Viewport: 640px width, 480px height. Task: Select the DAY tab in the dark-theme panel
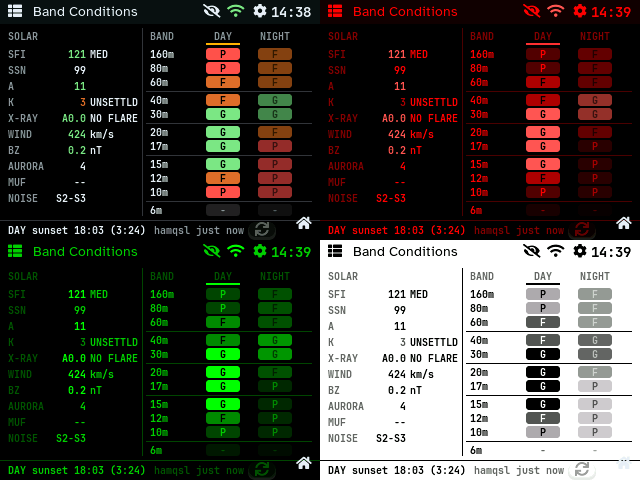coord(223,37)
